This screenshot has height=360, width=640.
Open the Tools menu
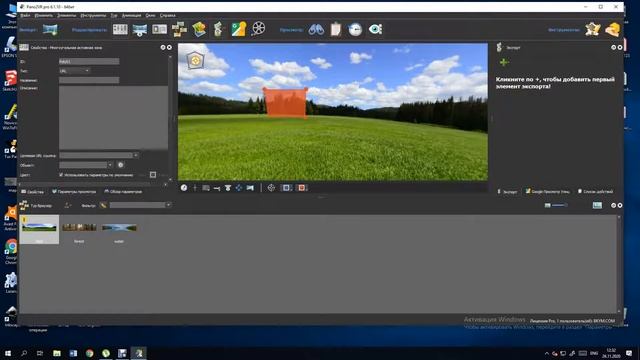click(93, 16)
